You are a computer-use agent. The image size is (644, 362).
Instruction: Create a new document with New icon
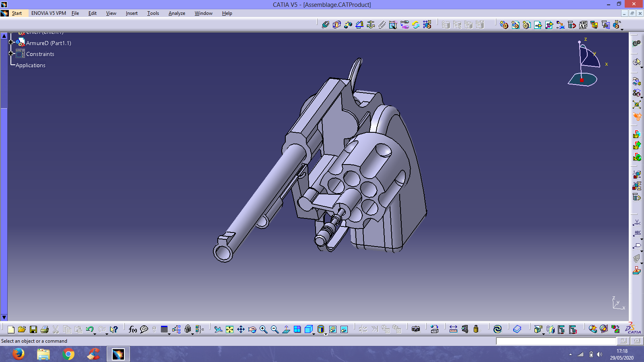(11, 329)
